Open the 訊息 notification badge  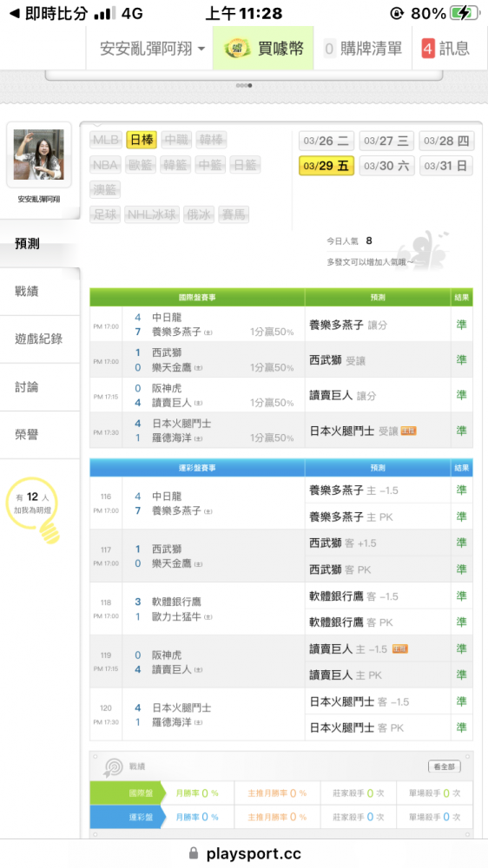coord(427,49)
